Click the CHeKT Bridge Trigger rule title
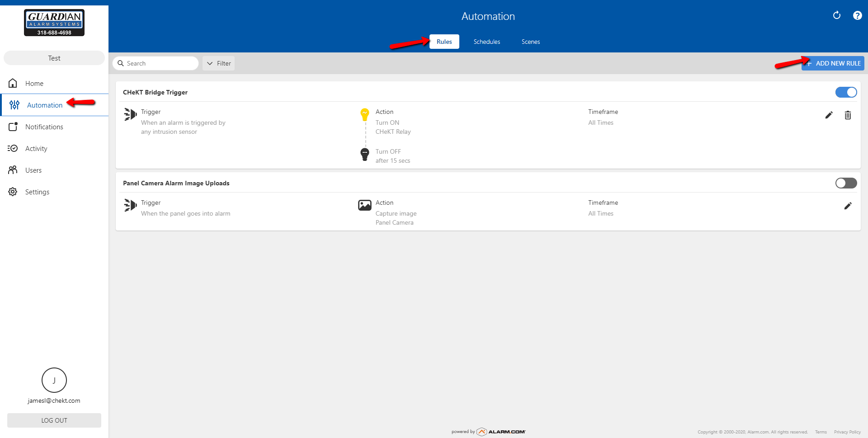868x438 pixels. point(155,92)
